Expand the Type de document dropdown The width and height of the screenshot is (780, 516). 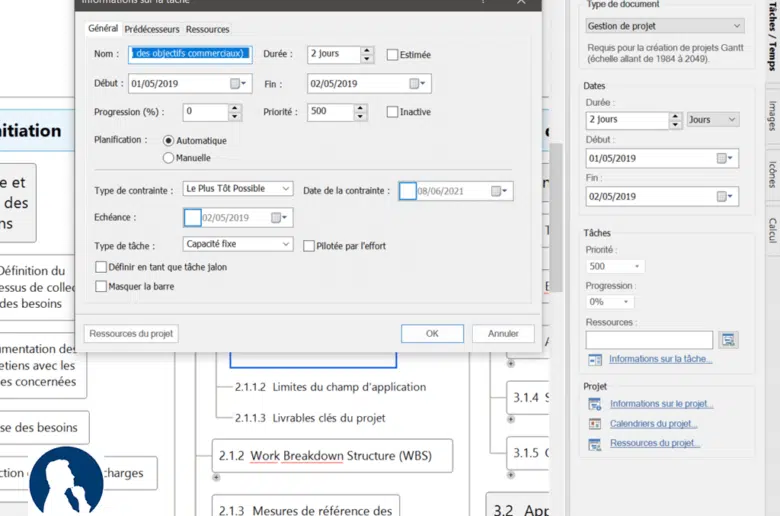tap(665, 26)
